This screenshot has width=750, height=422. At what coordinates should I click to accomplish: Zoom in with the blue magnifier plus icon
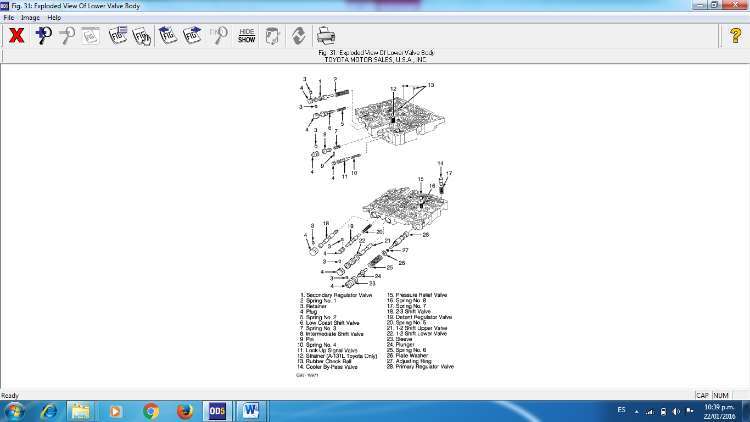[x=43, y=35]
